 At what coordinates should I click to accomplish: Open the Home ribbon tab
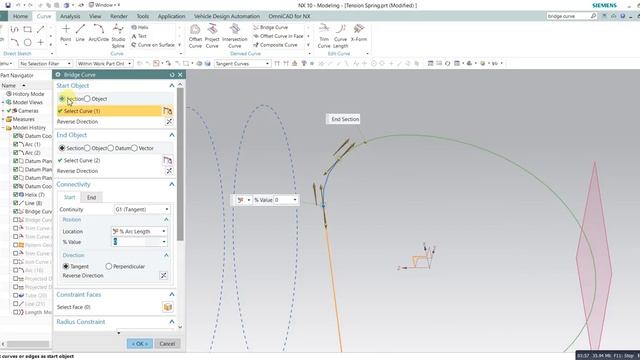[x=20, y=16]
